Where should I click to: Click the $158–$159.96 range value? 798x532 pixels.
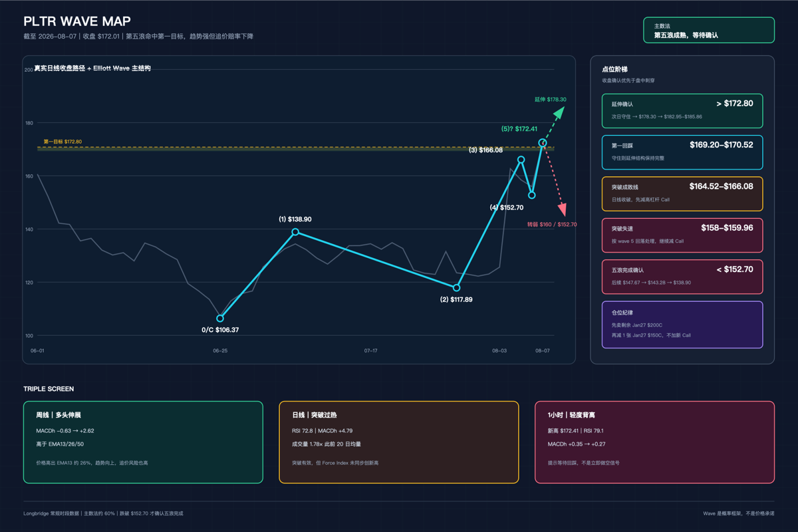click(728, 228)
